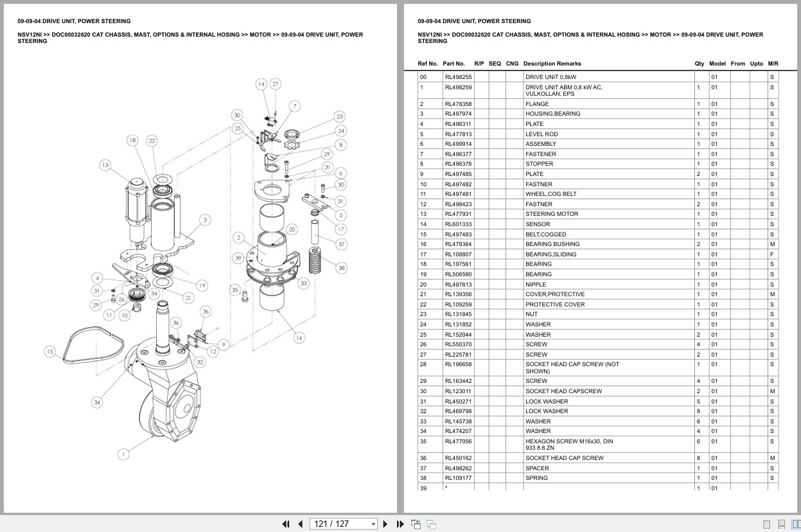801x532 pixels.
Task: Click the previous view navigation icon
Action: click(416, 524)
